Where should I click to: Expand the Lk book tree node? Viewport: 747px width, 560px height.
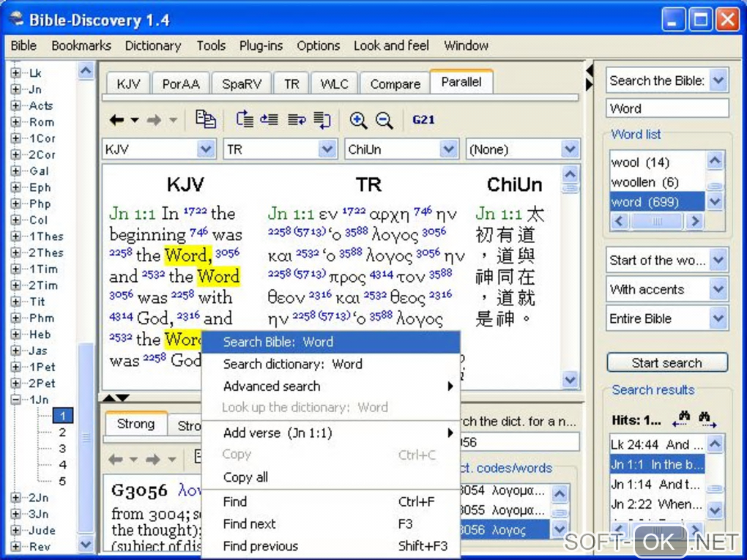click(15, 73)
